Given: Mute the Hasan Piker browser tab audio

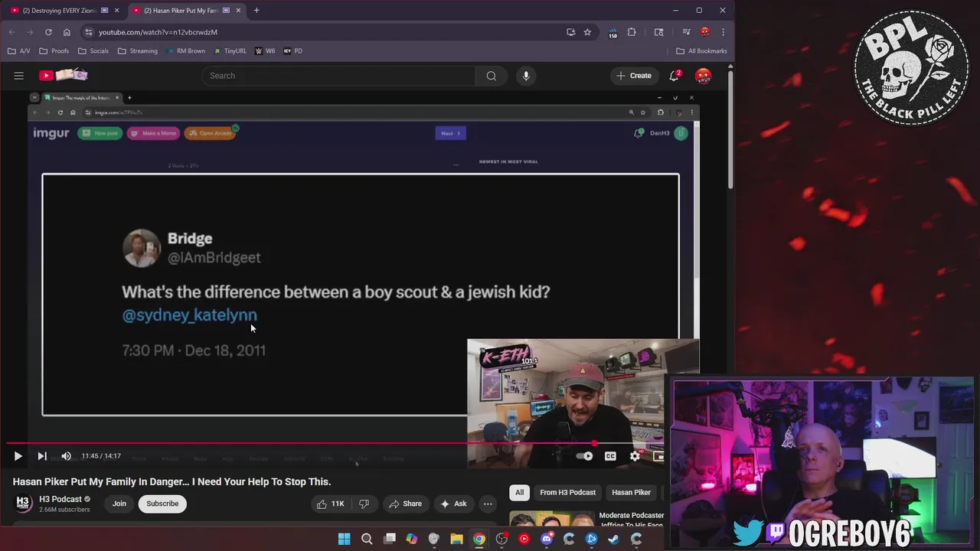Looking at the screenshot, I should (226, 11).
